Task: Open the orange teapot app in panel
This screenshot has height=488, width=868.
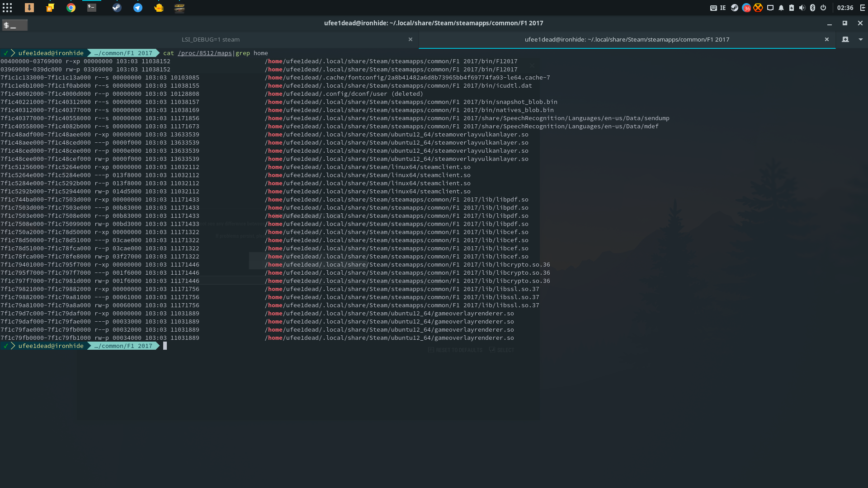Action: point(159,8)
